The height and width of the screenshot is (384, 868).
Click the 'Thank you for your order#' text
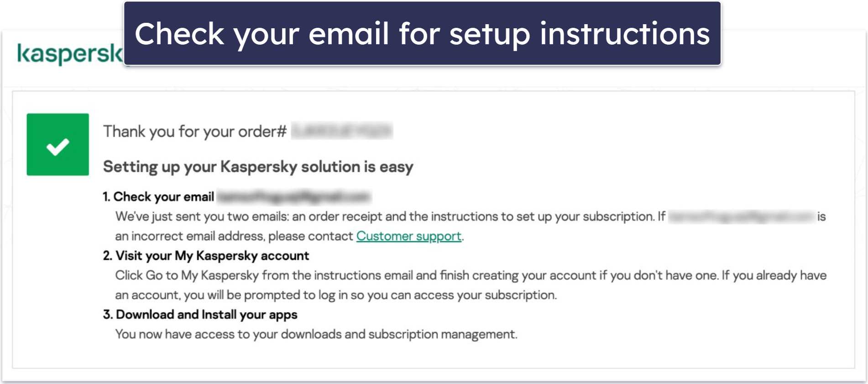point(194,131)
